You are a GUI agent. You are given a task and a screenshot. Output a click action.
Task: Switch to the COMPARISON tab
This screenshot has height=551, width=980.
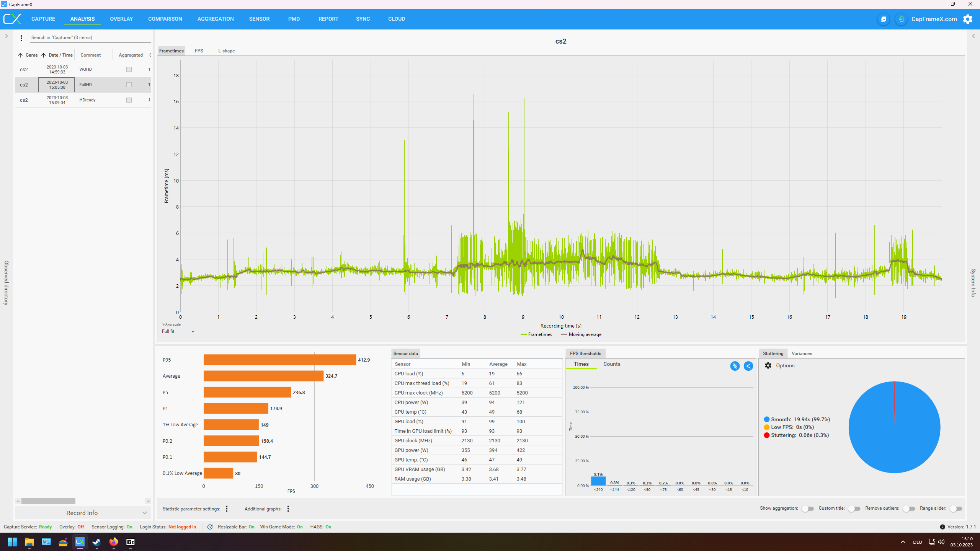tap(165, 19)
